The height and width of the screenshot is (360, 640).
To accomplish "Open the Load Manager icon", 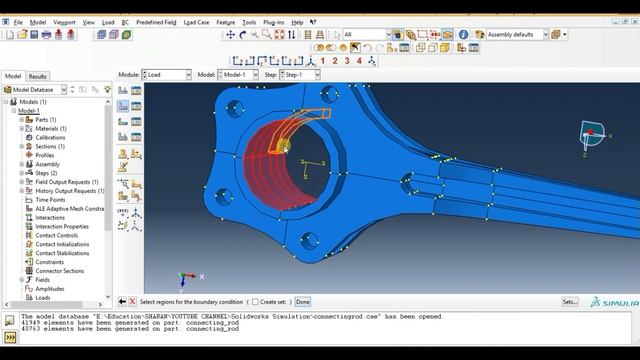I will (136, 90).
